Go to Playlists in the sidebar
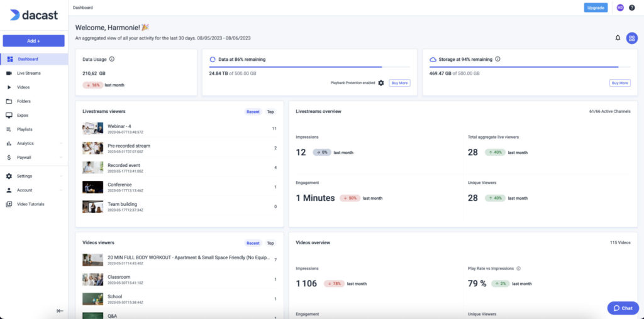Image resolution: width=644 pixels, height=319 pixels. coord(25,129)
